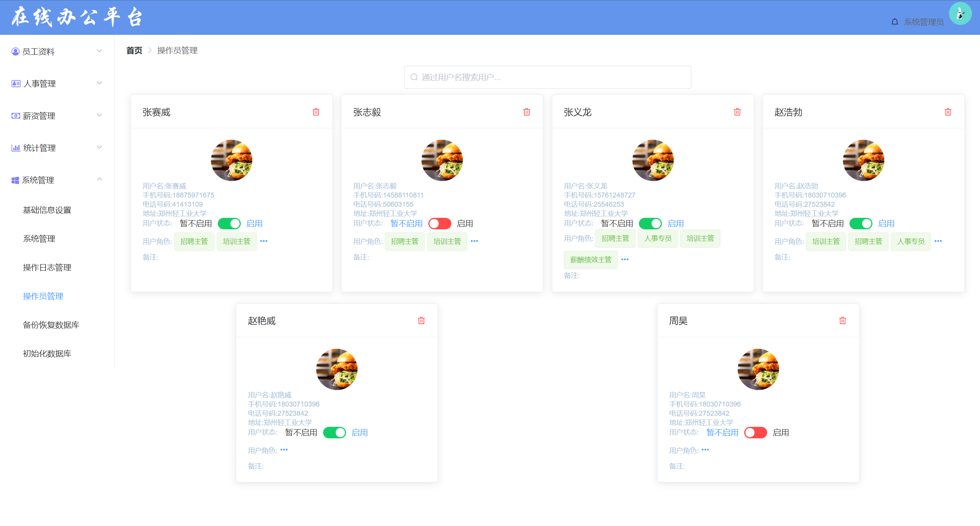This screenshot has width=980, height=526.
Task: Disable 张赛威's user status switch
Action: click(x=229, y=223)
